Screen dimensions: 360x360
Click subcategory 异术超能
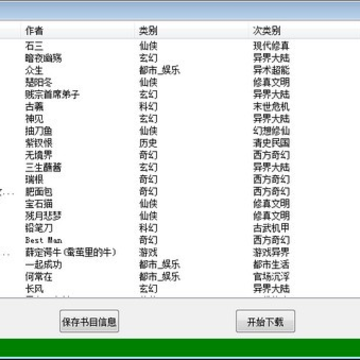[x=271, y=70]
